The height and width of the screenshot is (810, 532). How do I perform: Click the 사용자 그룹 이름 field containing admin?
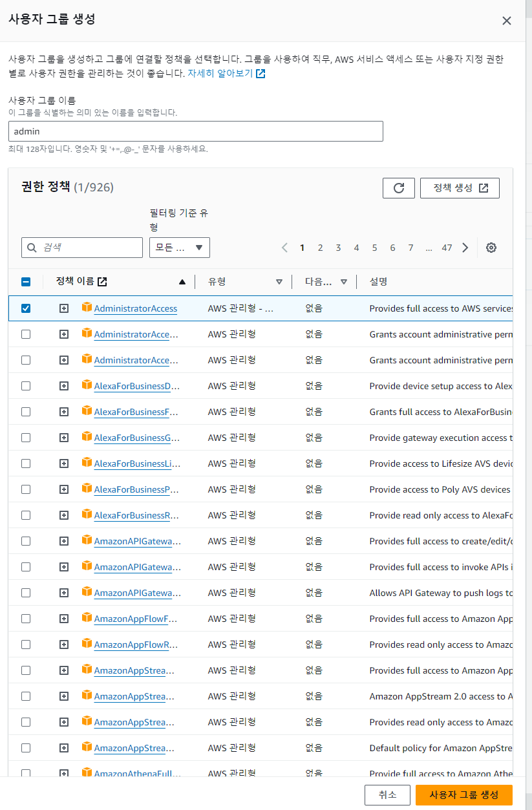[196, 131]
